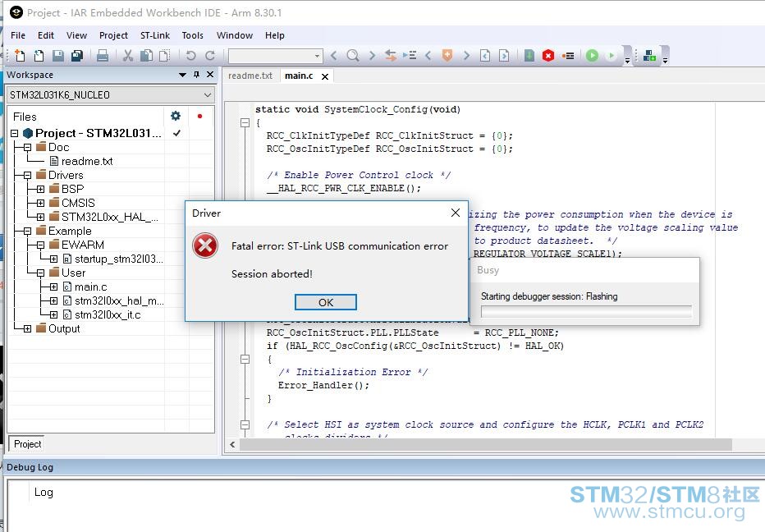The width and height of the screenshot is (765, 532).
Task: Click the Find magnifier icon
Action: 353,56
